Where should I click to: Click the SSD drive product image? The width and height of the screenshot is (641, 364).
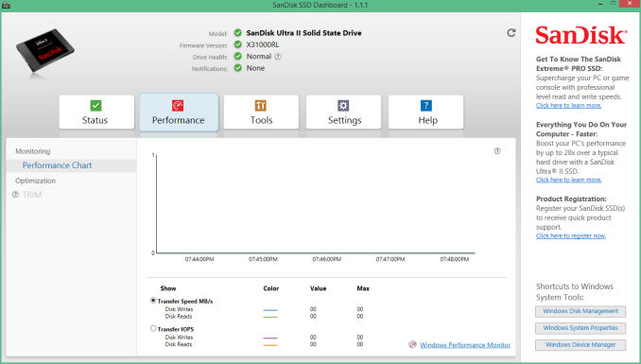(45, 51)
